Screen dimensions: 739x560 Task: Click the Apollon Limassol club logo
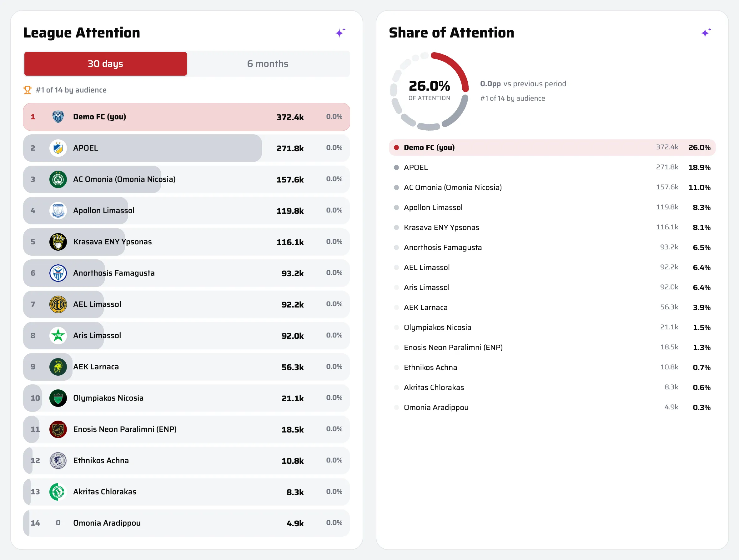coord(58,210)
